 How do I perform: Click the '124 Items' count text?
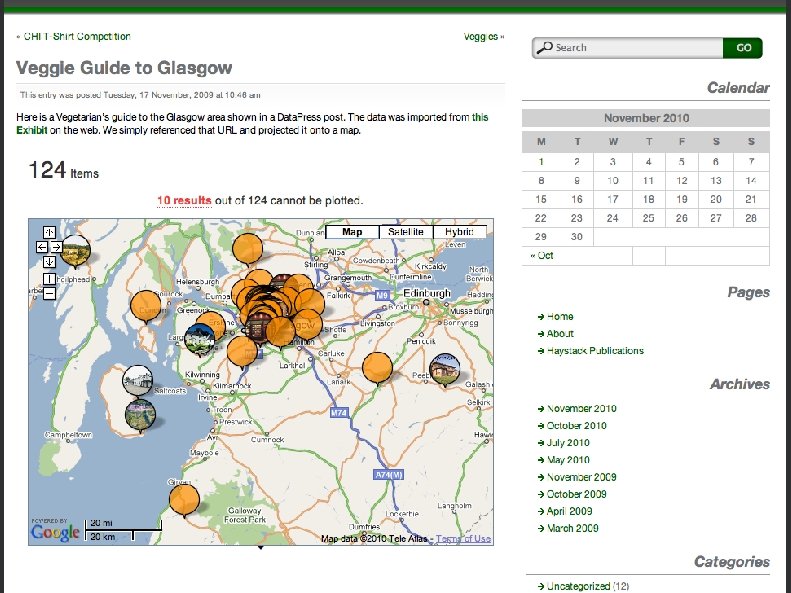[64, 171]
